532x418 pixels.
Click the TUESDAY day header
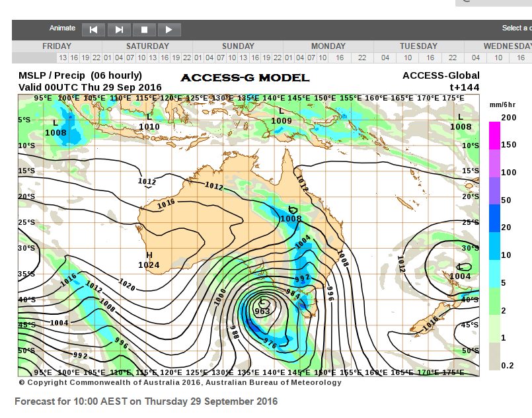click(x=419, y=46)
